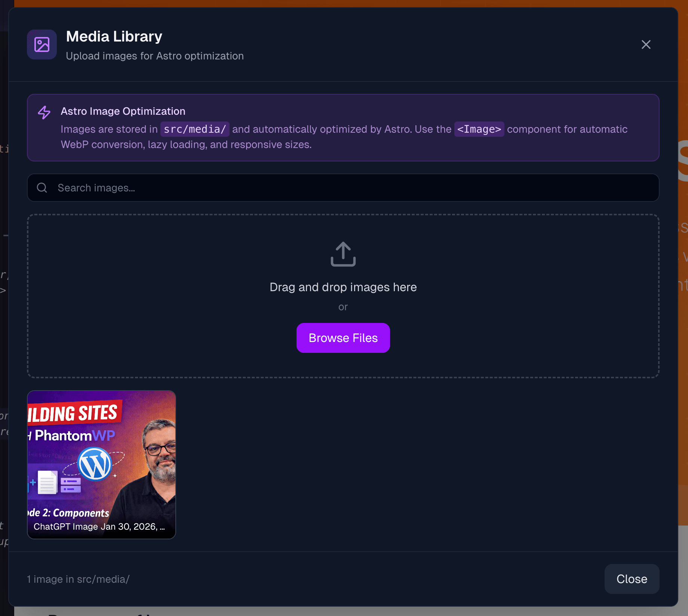Viewport: 688px width, 616px height.
Task: Click the Close button at bottom right
Action: [x=632, y=579]
